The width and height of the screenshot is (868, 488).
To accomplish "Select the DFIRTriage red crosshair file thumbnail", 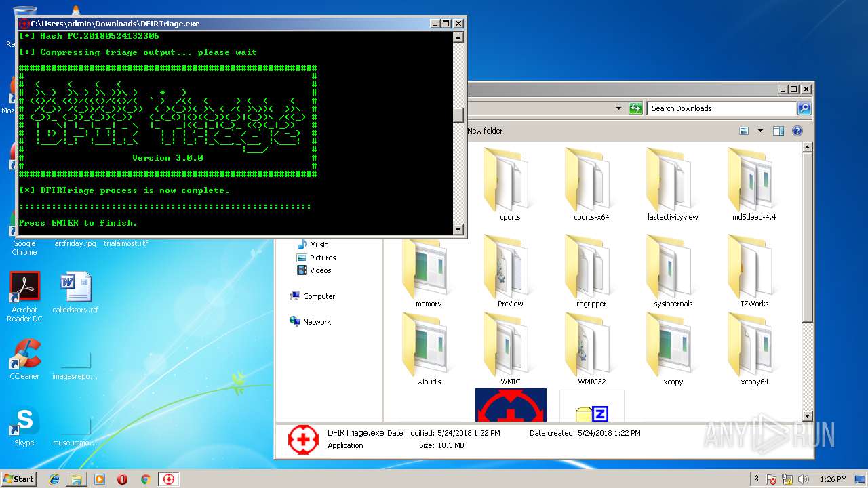I will 511,405.
